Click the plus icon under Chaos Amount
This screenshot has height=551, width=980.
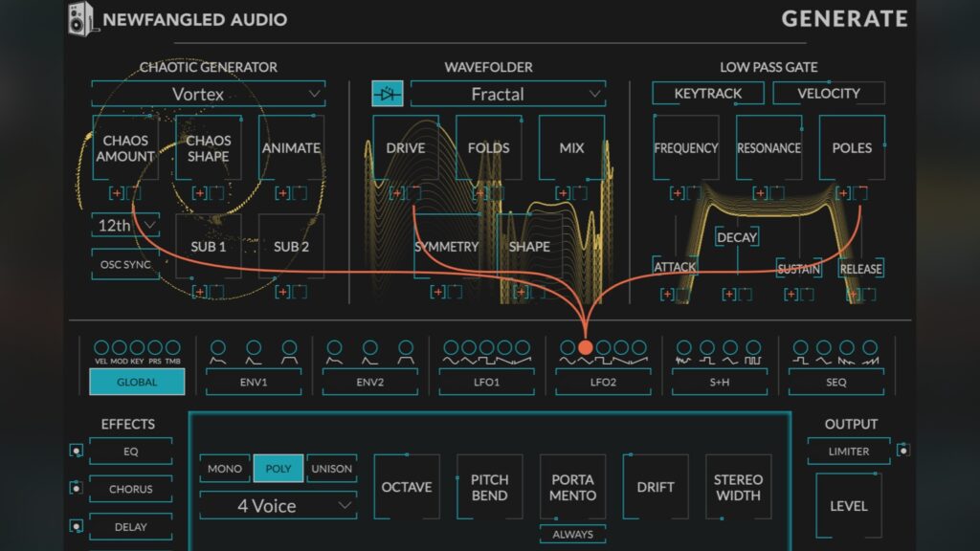(x=117, y=193)
